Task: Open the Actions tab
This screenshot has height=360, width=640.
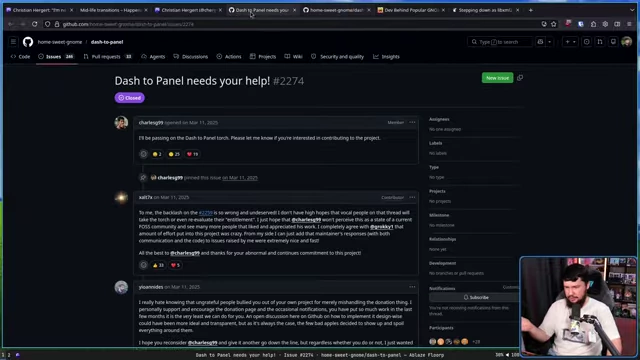Action: click(x=229, y=57)
